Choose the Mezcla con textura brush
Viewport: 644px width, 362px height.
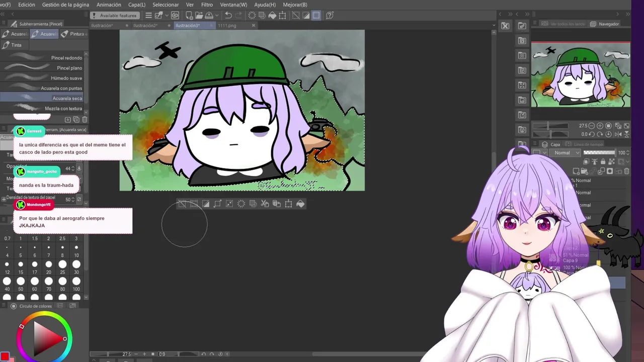pyautogui.click(x=42, y=108)
